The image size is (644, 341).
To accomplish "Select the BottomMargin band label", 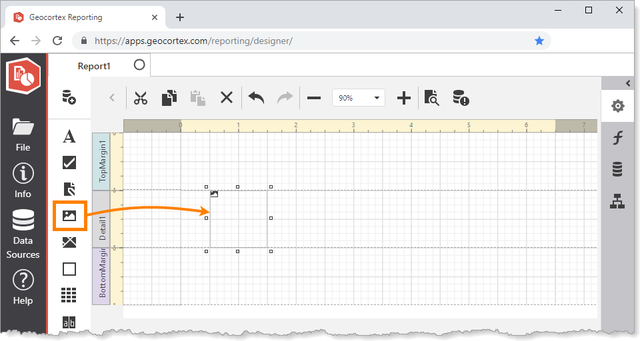I will (101, 276).
